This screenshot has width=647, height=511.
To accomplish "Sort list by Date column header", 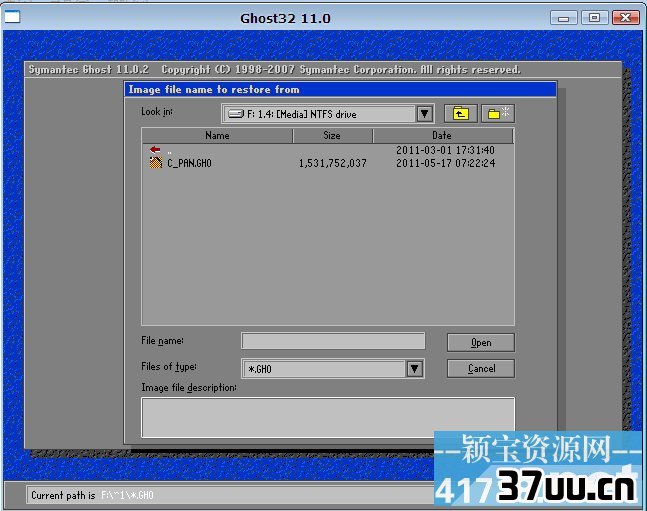I will click(442, 135).
